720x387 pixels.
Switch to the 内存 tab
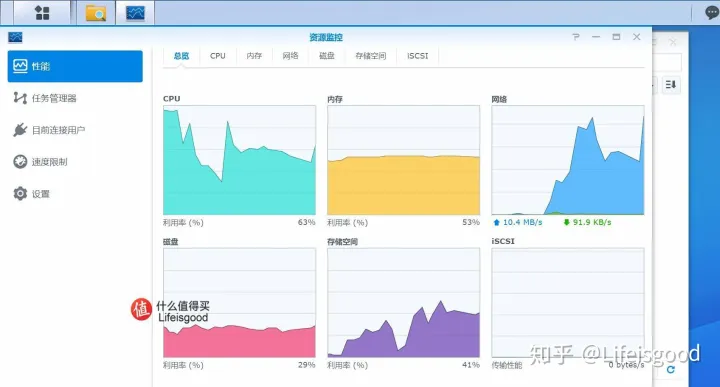[254, 56]
